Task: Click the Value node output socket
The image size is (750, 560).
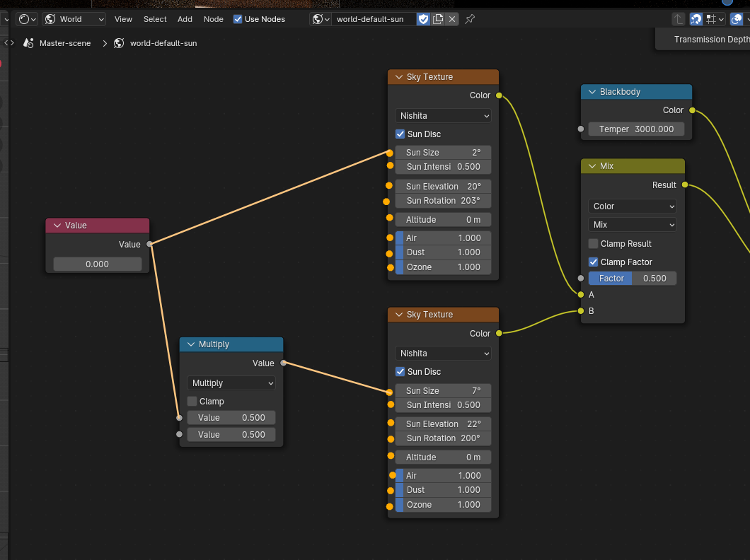Action: pos(150,244)
